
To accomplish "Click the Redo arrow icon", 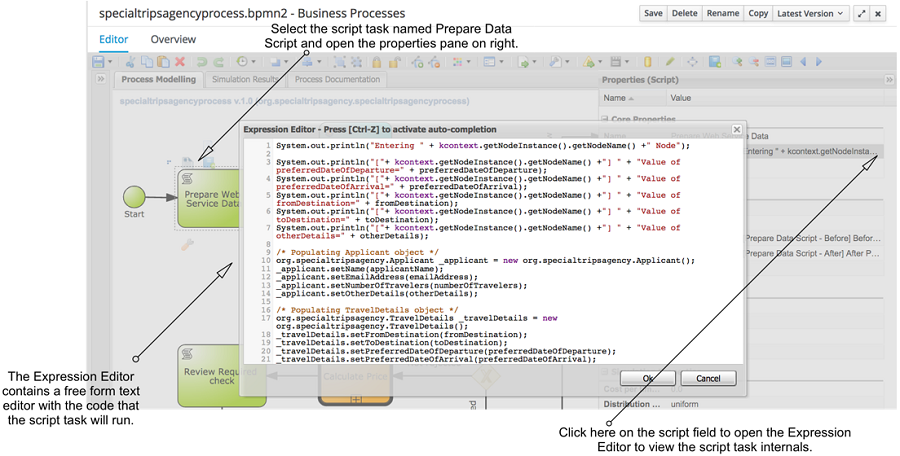I will coord(219,62).
